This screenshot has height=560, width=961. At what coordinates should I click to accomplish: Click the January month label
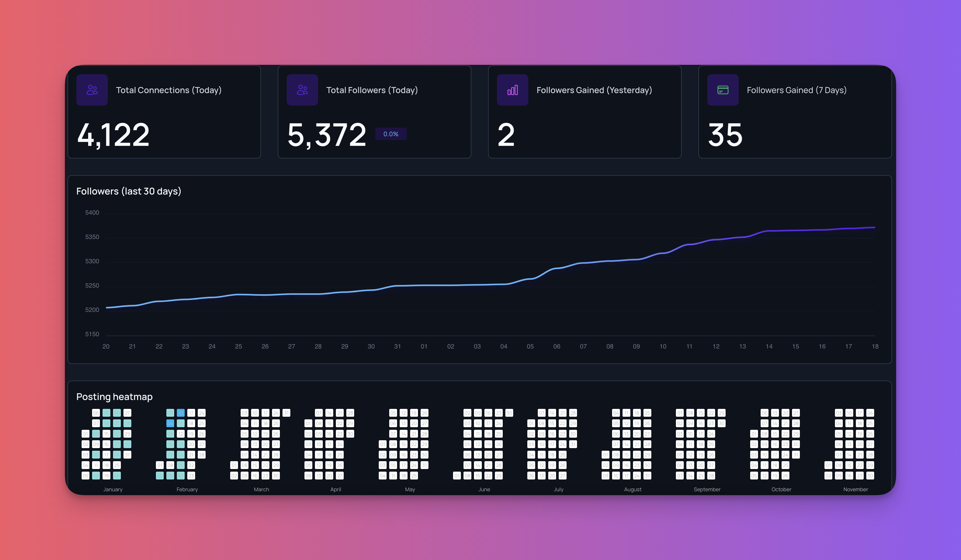[x=113, y=489]
